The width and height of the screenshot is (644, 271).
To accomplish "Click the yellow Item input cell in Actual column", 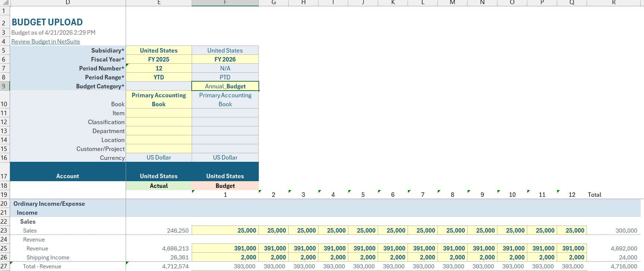I will [x=159, y=113].
